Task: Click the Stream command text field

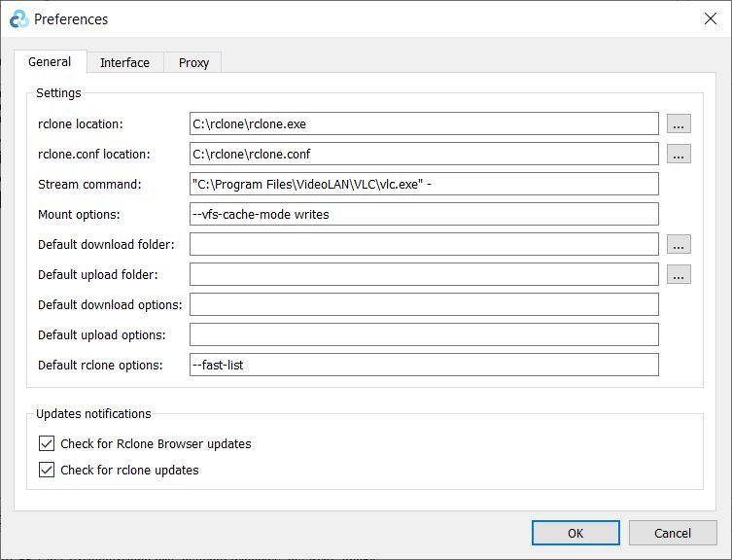Action: pos(424,184)
